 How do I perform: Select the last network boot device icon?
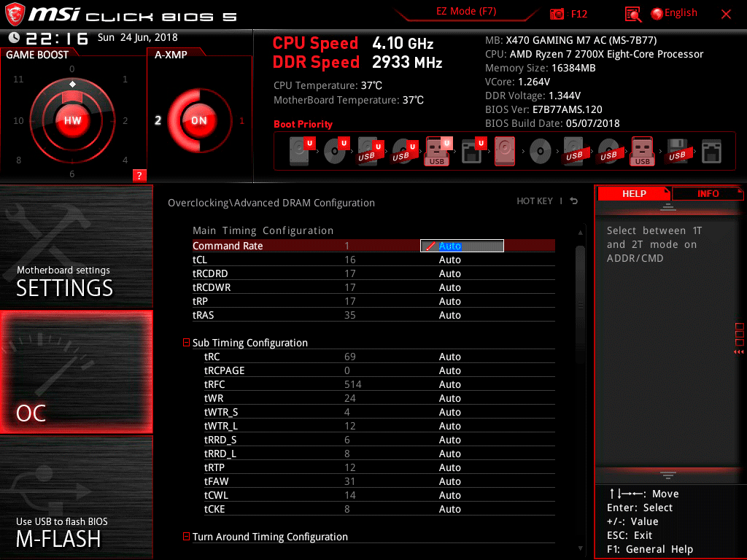(x=712, y=152)
